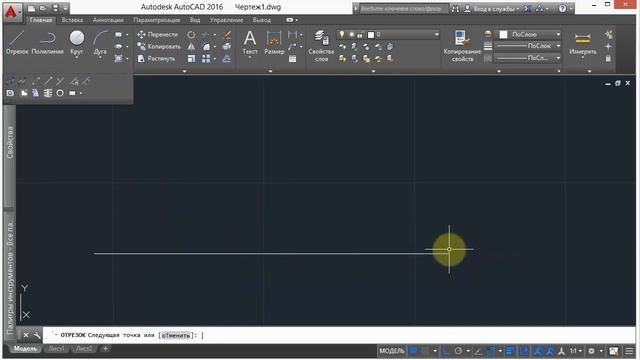Select the Размер dimension tool
640x360 pixels.
point(274,42)
